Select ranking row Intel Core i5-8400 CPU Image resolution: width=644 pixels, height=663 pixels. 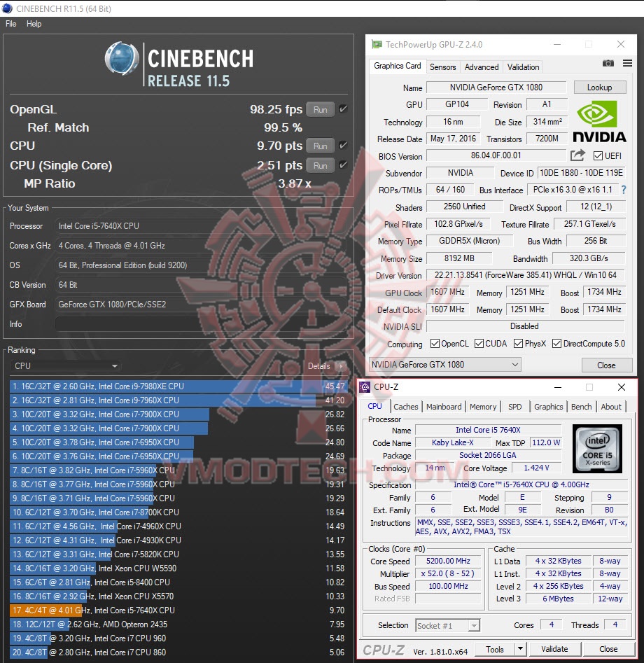178,582
